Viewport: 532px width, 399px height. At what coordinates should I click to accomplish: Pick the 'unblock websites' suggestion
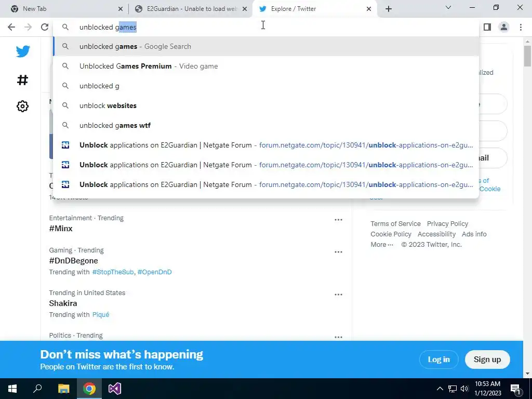[267, 105]
